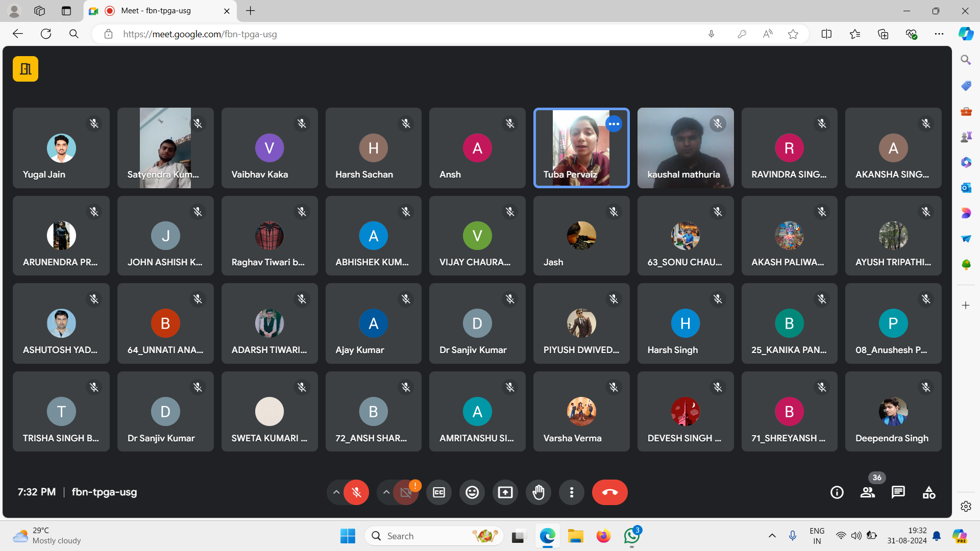Open the meeting activities panel
The width and height of the screenshot is (980, 551).
coord(929,492)
